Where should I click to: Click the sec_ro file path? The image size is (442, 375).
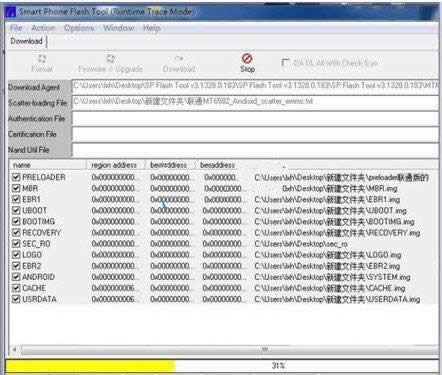pos(301,244)
